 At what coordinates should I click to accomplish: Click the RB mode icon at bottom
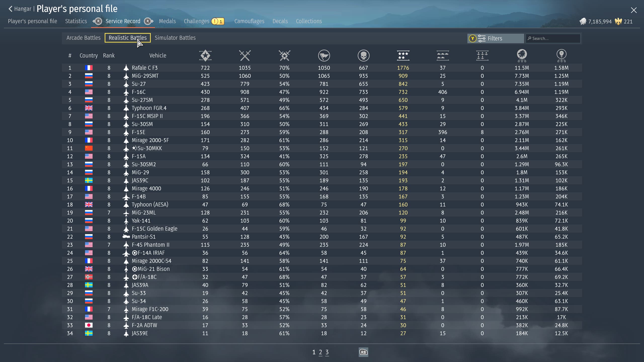pyautogui.click(x=363, y=352)
